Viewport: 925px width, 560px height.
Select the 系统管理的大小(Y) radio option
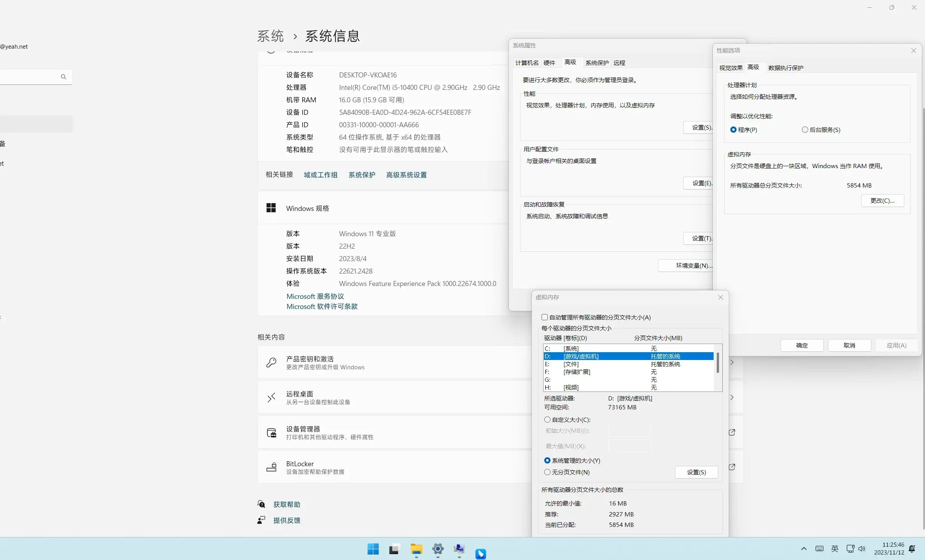click(547, 460)
